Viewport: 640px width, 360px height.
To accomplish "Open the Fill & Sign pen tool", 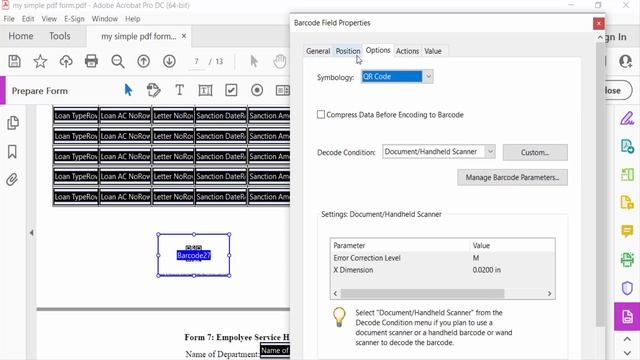I will tap(627, 118).
